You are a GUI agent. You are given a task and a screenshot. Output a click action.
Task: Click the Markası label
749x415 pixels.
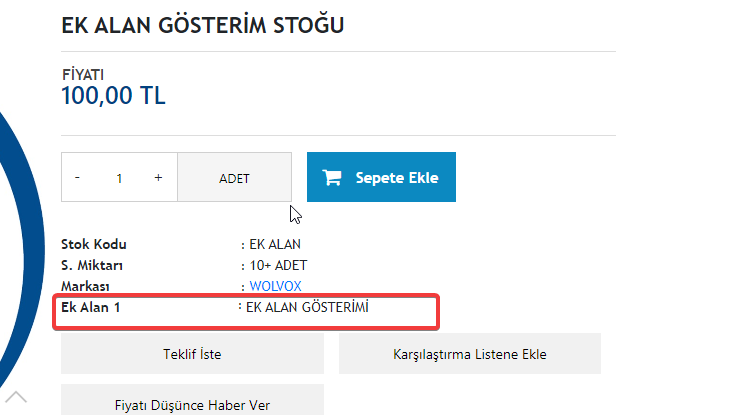pos(85,286)
